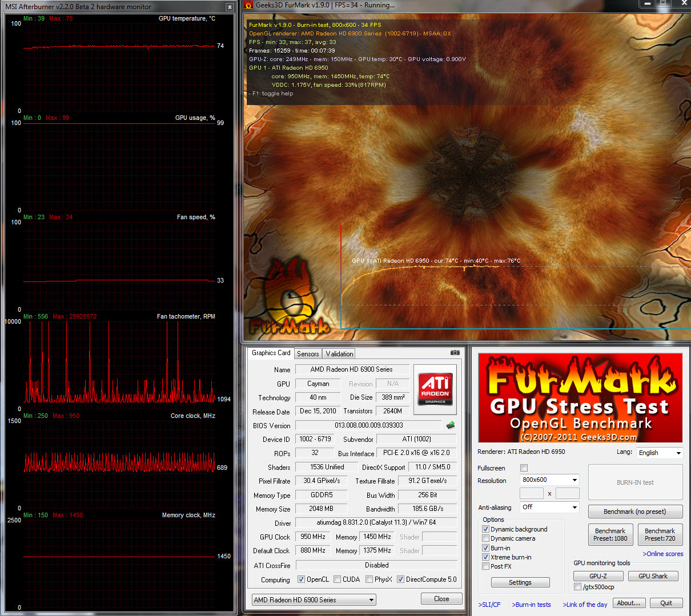Toggle PhysX checkbox in GPU-Z
The height and width of the screenshot is (616, 691).
tap(369, 579)
